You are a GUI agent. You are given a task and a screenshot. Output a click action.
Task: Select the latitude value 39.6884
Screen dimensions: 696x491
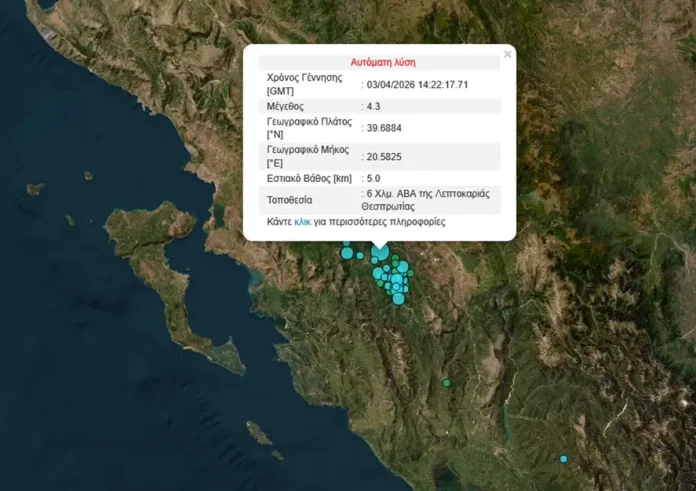384,128
